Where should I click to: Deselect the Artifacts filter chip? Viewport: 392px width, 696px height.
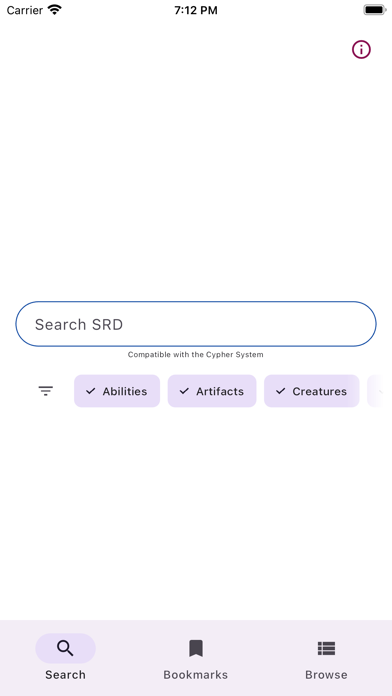(212, 391)
